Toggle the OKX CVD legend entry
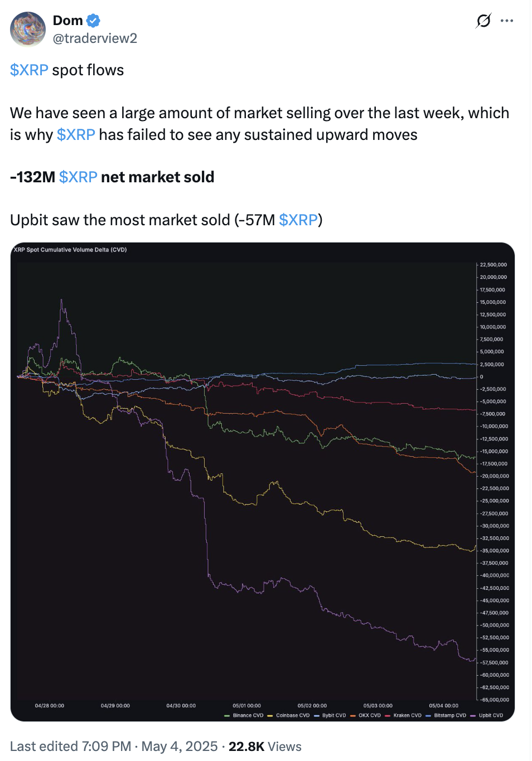 click(369, 715)
